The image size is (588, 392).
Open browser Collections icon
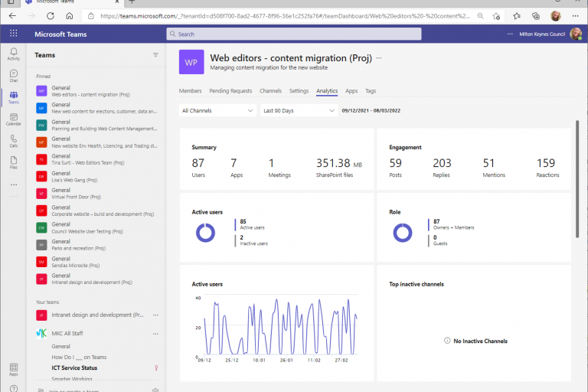click(x=536, y=16)
